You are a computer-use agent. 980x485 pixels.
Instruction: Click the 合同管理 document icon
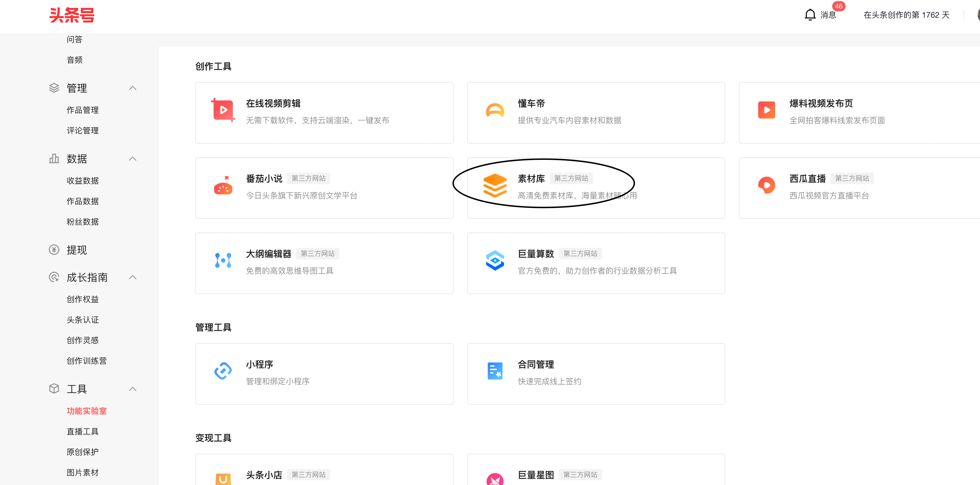495,371
